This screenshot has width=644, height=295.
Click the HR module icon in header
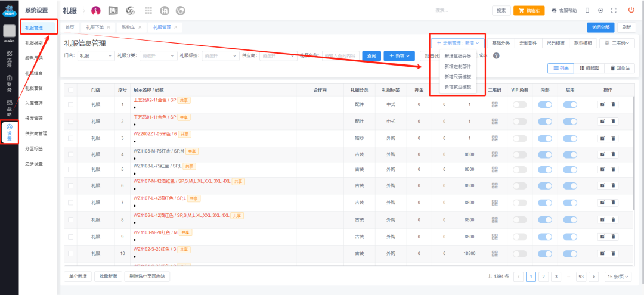coord(165,11)
